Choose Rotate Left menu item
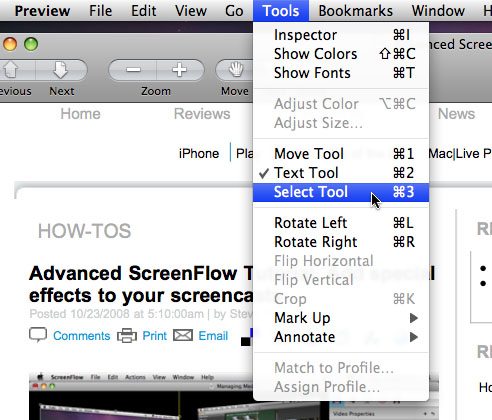The image size is (492, 420). click(341, 223)
